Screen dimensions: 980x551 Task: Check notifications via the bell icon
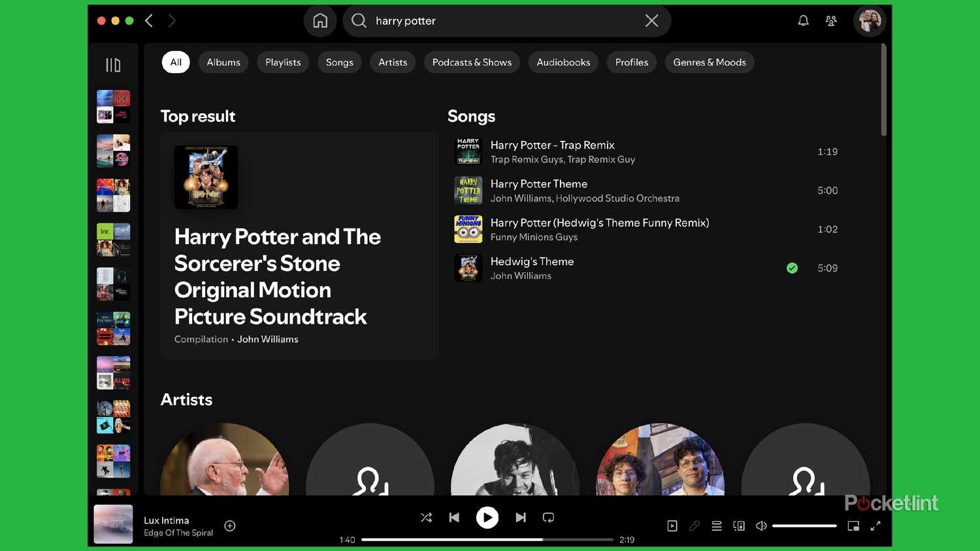coord(803,20)
